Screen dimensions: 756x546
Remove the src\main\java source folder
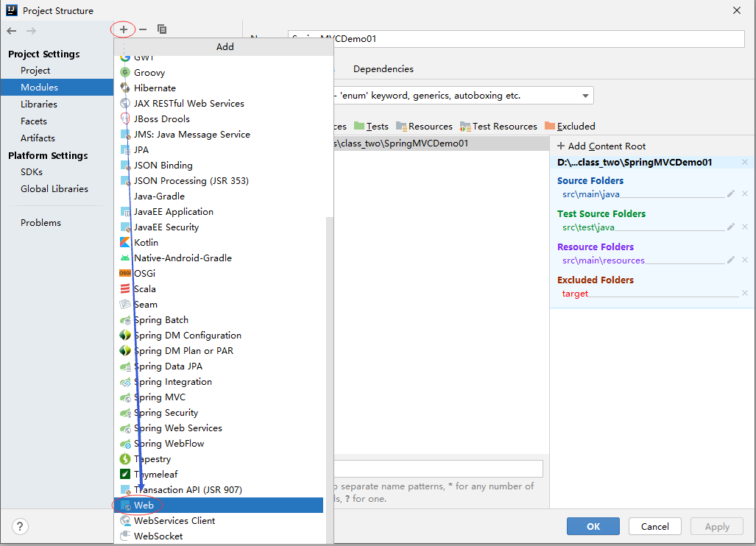(x=745, y=194)
